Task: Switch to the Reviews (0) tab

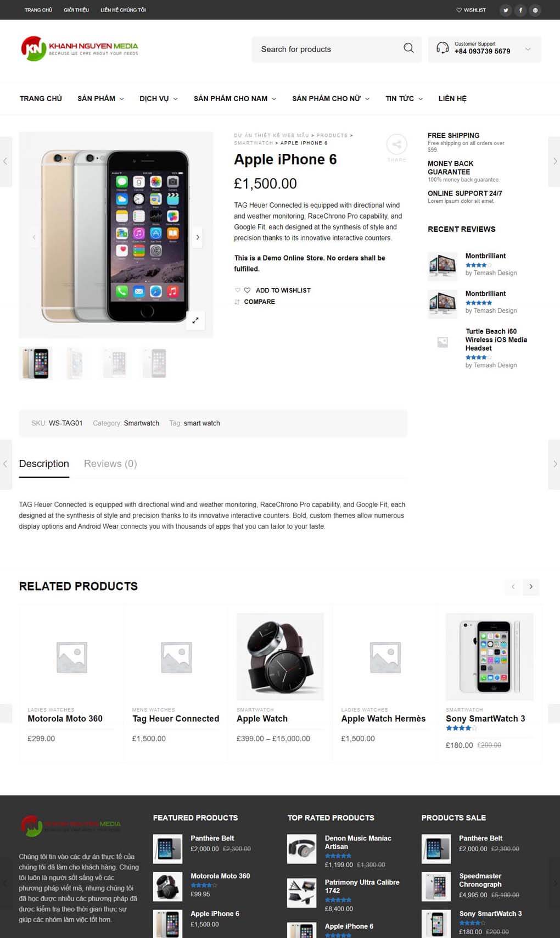Action: click(110, 464)
